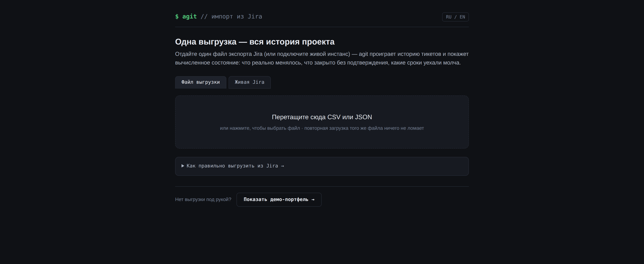The height and width of the screenshot is (264, 644).
Task: Switch to the Живая Jira tab
Action: [x=250, y=82]
